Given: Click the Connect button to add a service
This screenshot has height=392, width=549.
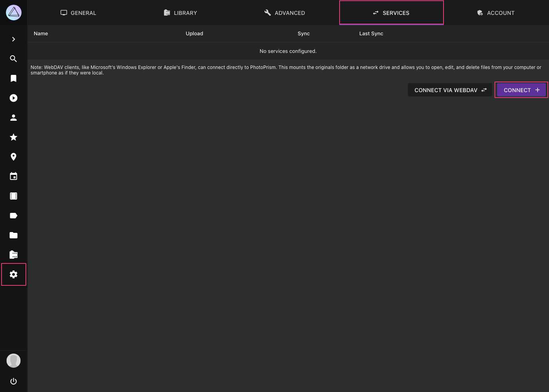Looking at the screenshot, I should (521, 90).
